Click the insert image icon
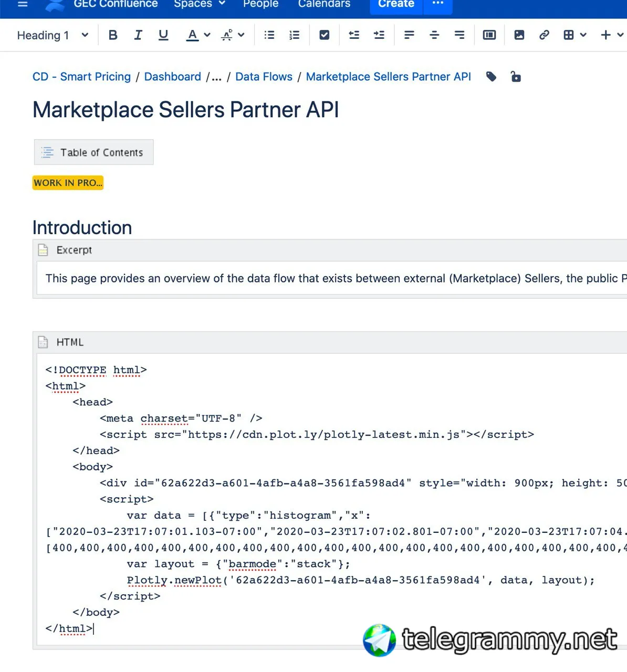Viewport: 627px width, 672px height. (x=519, y=35)
